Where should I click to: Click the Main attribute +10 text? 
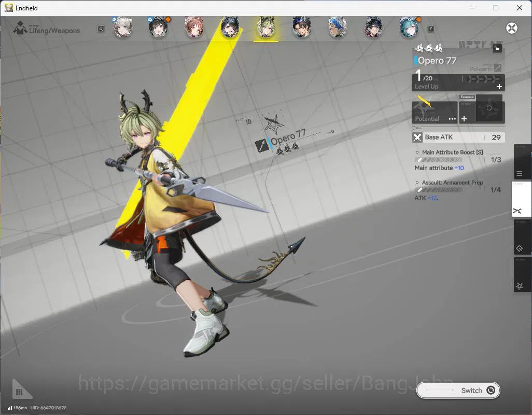point(439,168)
